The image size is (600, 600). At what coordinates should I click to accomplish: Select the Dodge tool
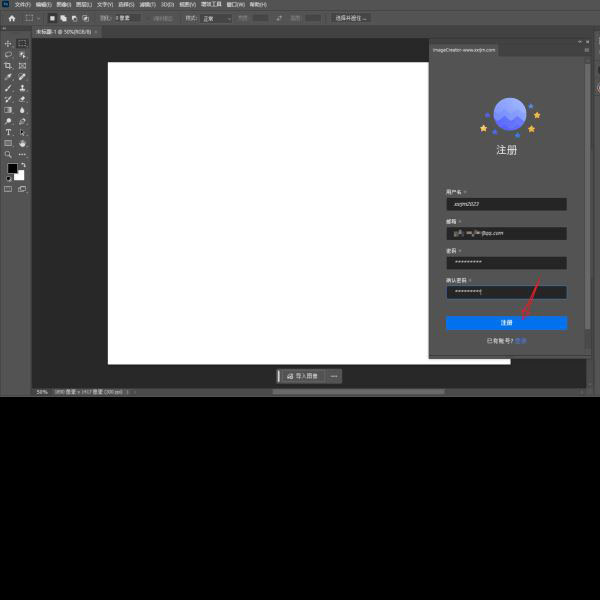coord(8,121)
